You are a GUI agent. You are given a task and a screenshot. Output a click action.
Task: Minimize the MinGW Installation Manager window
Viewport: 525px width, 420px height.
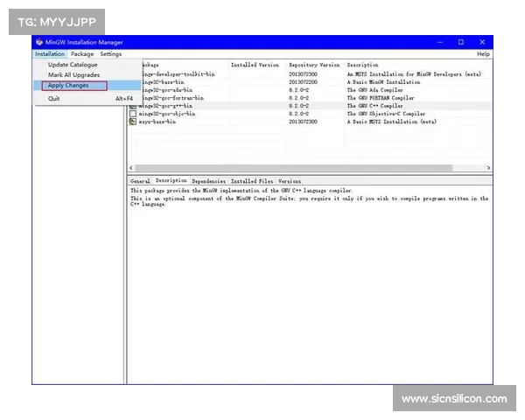[440, 42]
